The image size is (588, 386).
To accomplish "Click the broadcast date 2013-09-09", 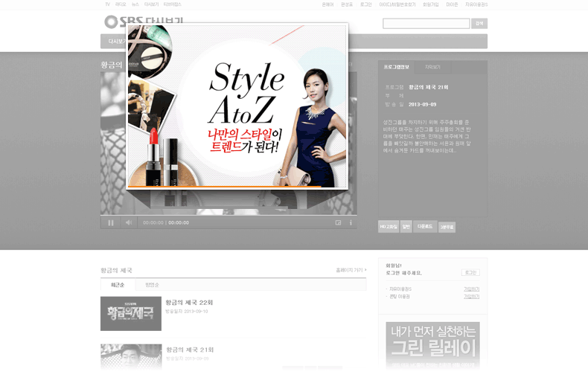I will 422,105.
